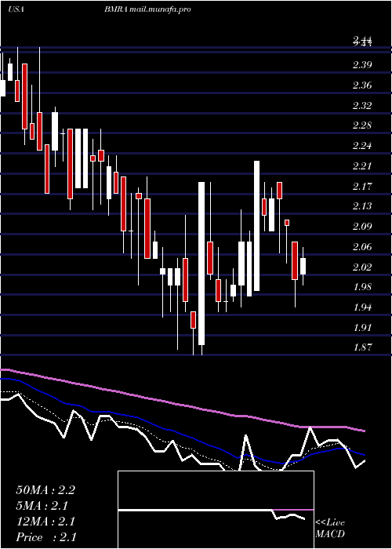Viewport: 392px width, 549px height.
Task: Click the Price : 2.1 readout
Action: point(45,536)
